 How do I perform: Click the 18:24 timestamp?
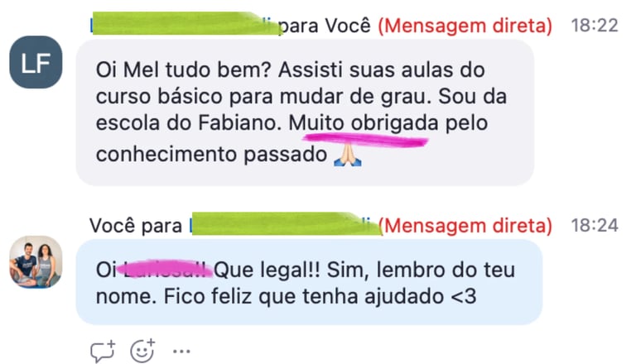595,226
